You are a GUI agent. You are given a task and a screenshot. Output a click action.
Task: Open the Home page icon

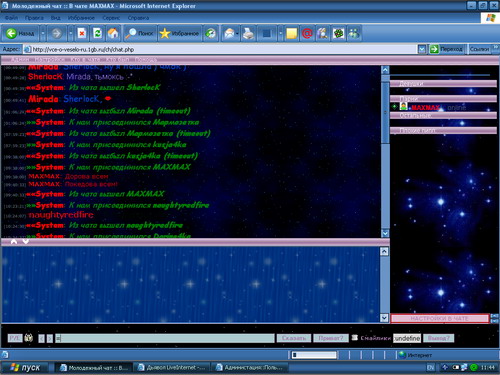113,33
